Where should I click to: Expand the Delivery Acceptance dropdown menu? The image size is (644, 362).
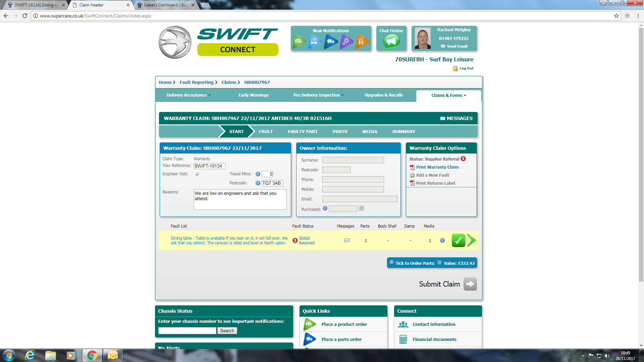tap(189, 95)
